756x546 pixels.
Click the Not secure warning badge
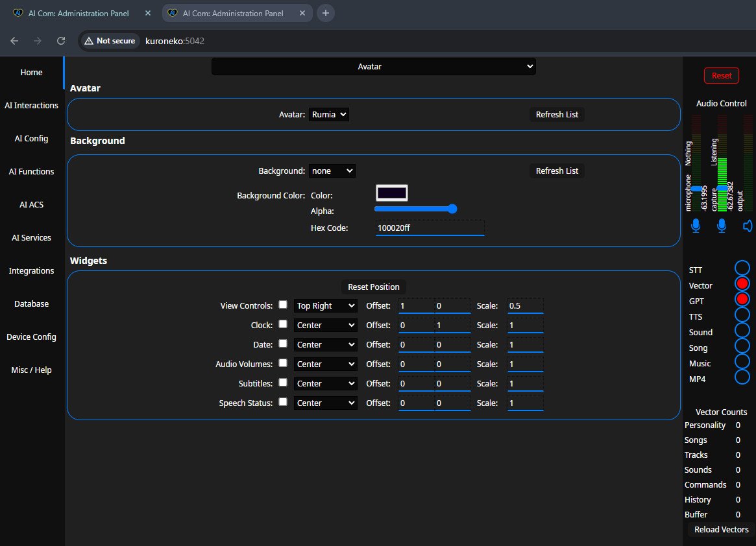110,41
